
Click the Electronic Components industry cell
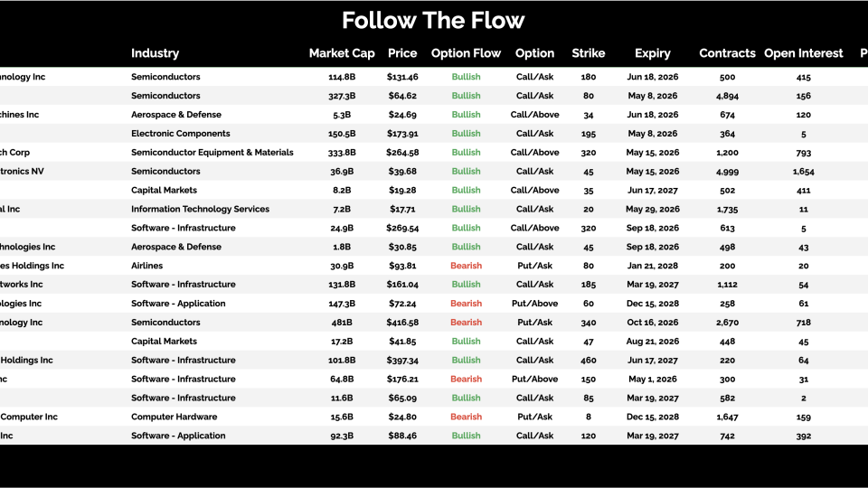click(180, 134)
